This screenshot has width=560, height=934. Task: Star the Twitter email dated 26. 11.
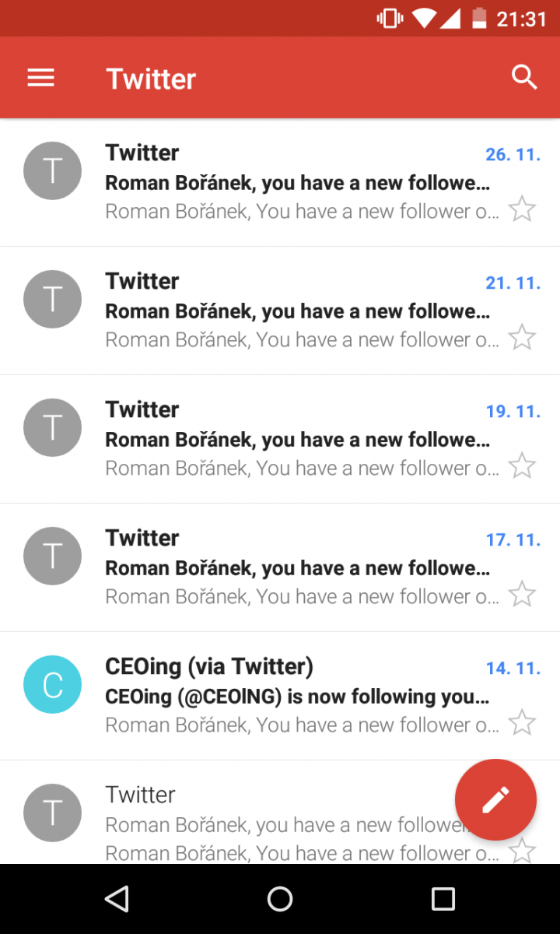coord(522,209)
